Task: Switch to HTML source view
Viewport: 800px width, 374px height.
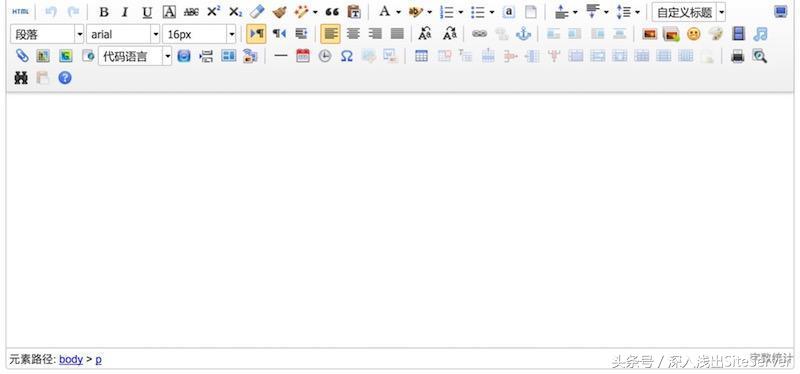Action: (x=21, y=12)
